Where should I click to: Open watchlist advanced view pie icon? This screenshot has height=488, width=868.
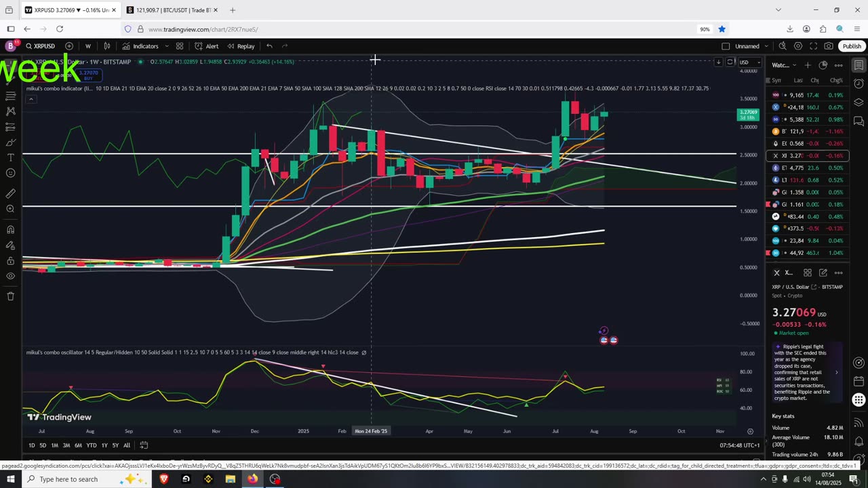click(x=823, y=65)
